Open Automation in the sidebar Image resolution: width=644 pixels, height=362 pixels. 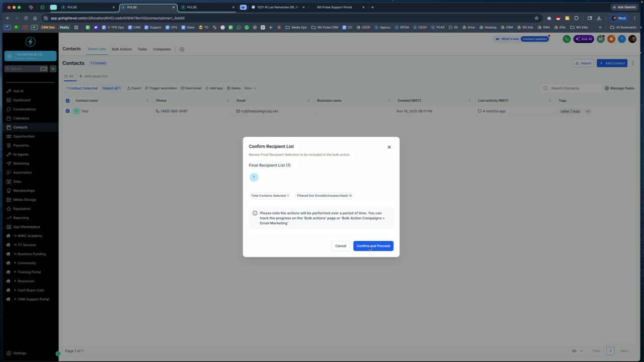[x=22, y=172]
